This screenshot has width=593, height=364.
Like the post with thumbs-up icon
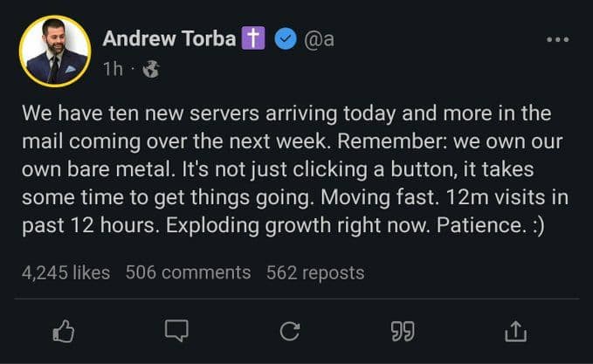tap(65, 331)
